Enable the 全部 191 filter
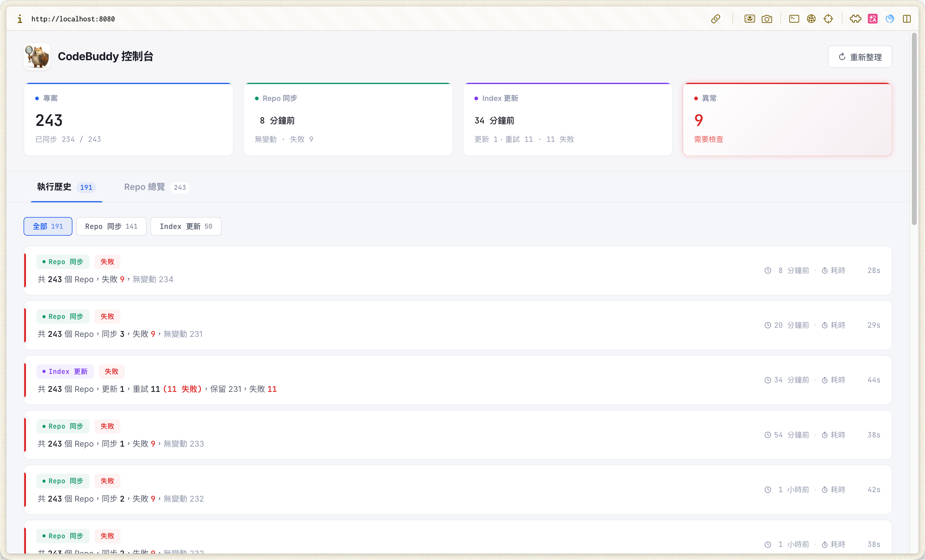Viewport: 925px width, 560px height. coord(48,226)
